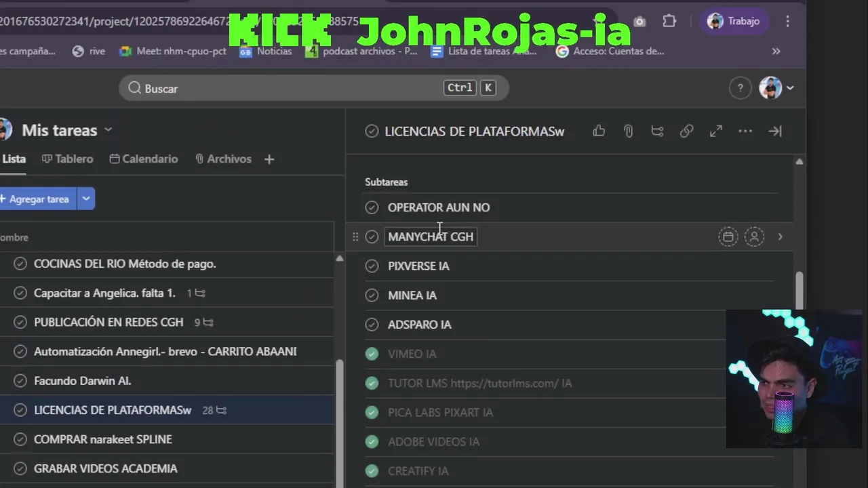Open the help question mark icon
The image size is (868, 488).
click(740, 88)
